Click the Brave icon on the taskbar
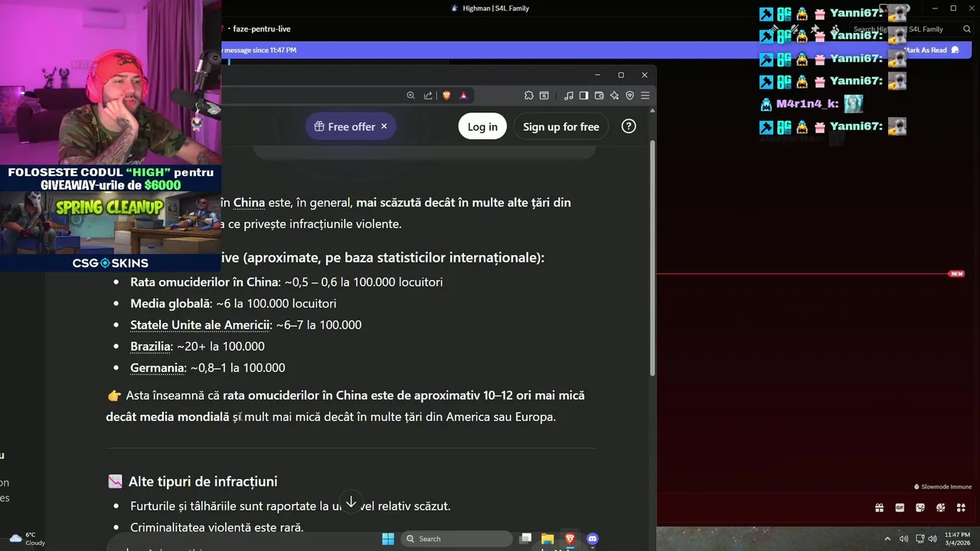This screenshot has width=980, height=551. (570, 539)
